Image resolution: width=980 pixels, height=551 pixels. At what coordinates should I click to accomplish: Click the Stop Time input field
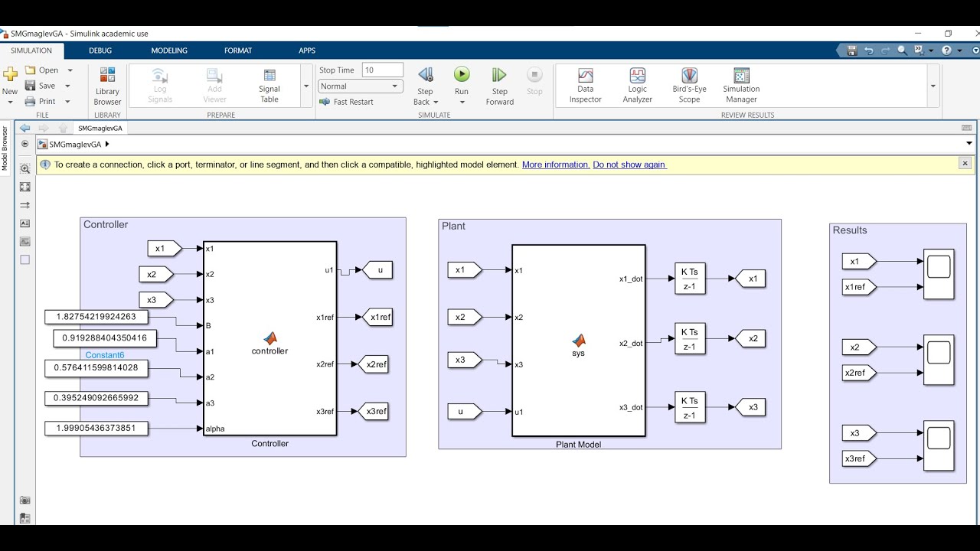(382, 70)
